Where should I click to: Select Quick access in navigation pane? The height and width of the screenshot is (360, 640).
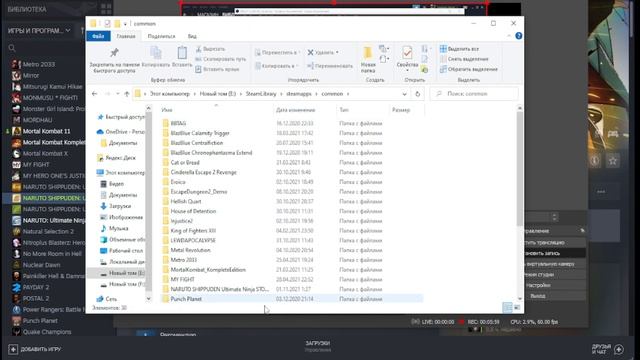coord(121,117)
